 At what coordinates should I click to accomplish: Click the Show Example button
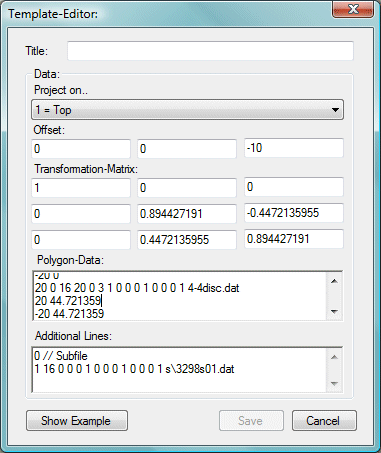click(77, 421)
